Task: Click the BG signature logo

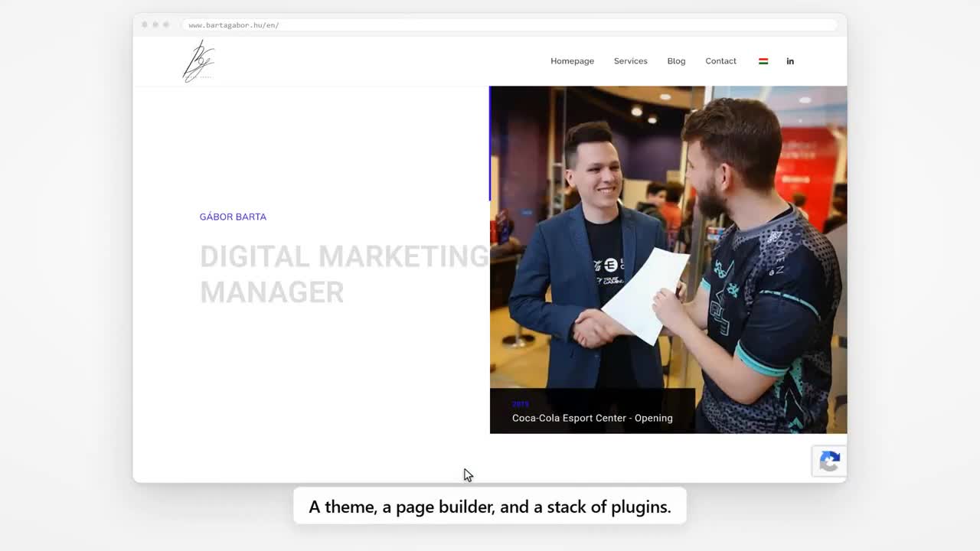Action: (198, 61)
